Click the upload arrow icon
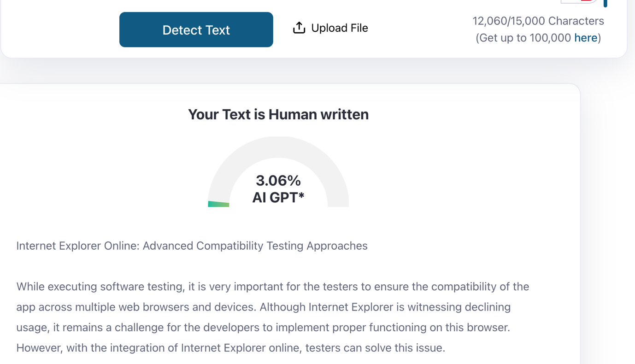This screenshot has height=364, width=635. 299,28
